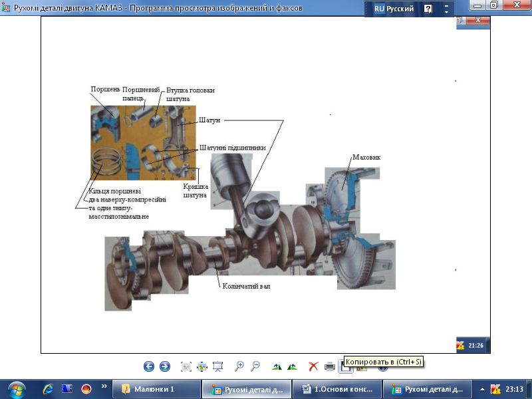Viewport: 532px width, 399px height.
Task: Click the blue Quick Launch icon next to Internet Explorer
Action: click(67, 389)
